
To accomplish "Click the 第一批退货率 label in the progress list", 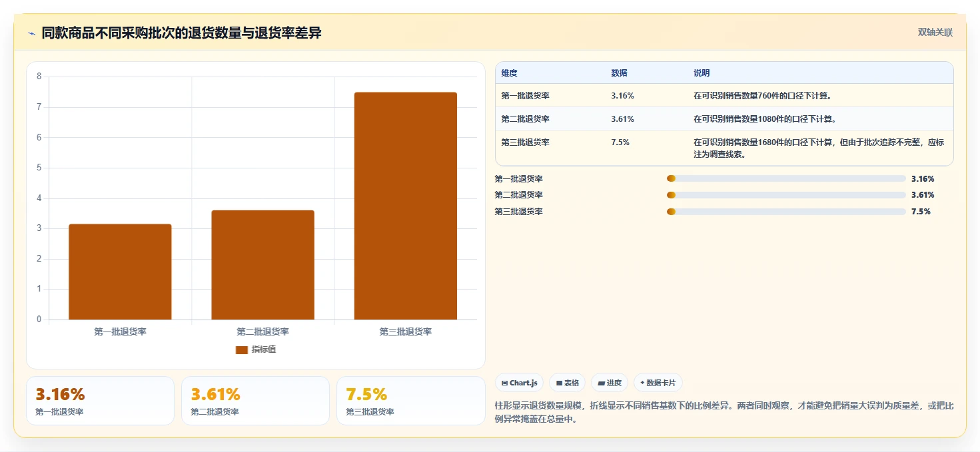I will (x=519, y=178).
